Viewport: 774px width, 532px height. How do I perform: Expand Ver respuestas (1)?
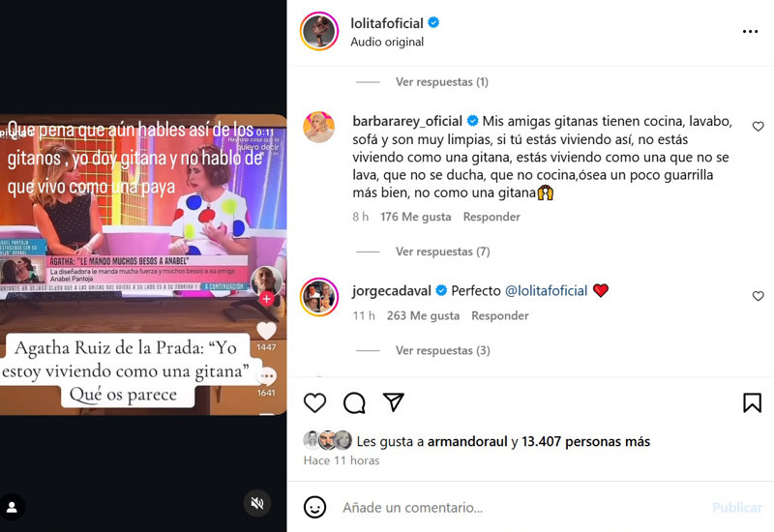[x=442, y=82]
